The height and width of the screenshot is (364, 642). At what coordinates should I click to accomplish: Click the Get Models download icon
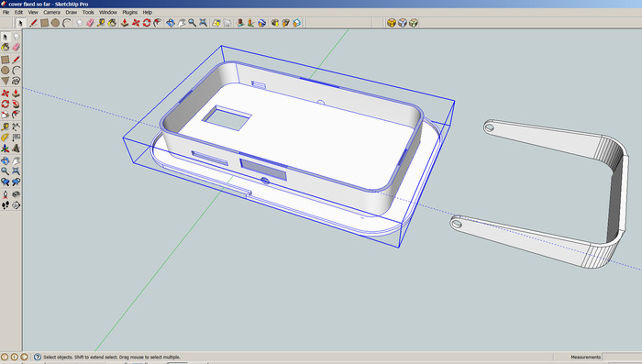click(275, 23)
